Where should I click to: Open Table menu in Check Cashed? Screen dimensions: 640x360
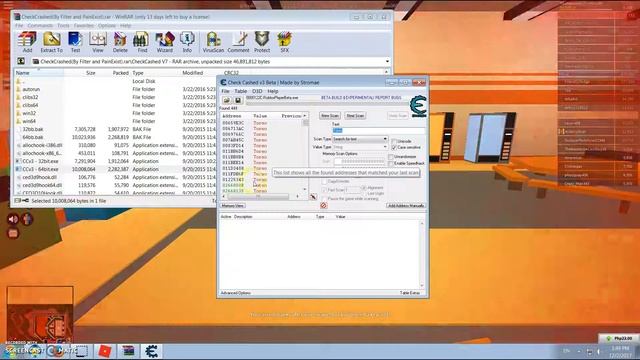point(240,91)
